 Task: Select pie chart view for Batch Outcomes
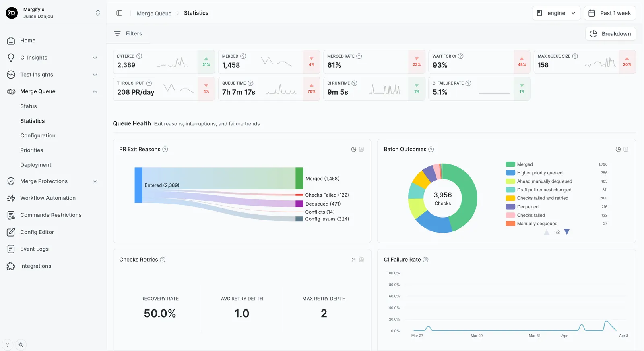click(x=618, y=149)
